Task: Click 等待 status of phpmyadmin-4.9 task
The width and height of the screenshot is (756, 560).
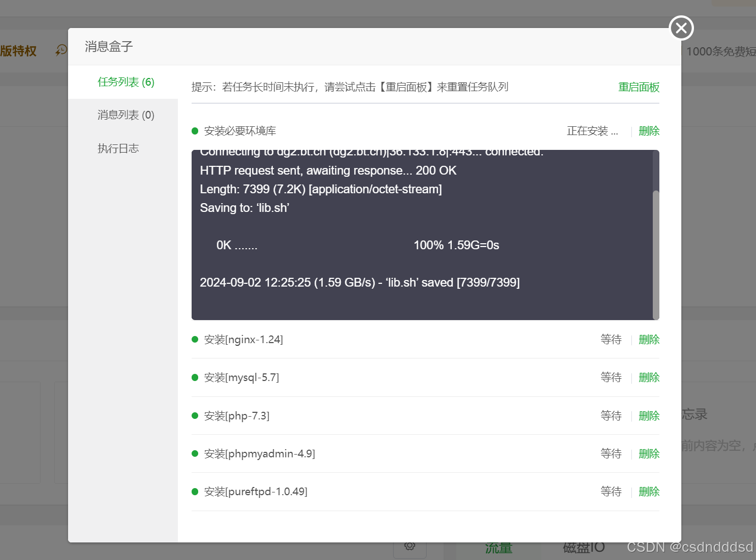Action: (611, 454)
